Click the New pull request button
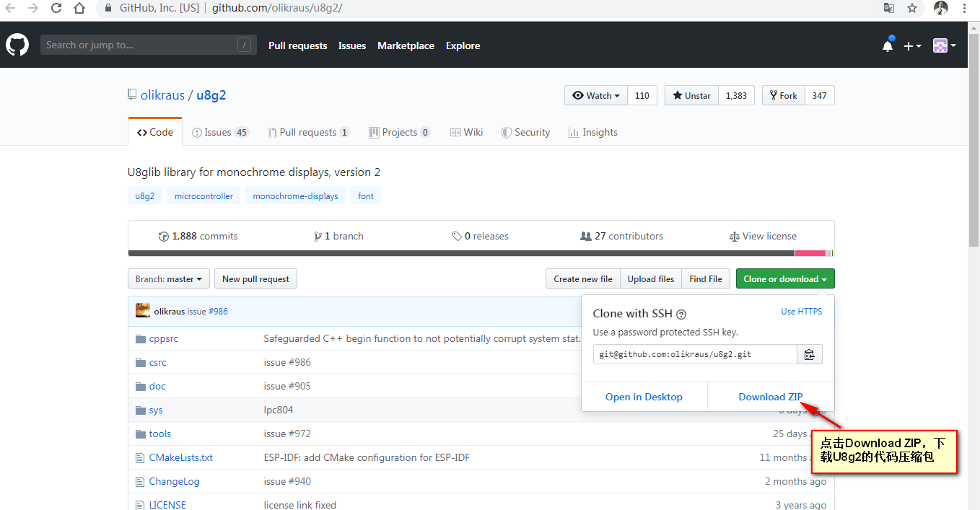This screenshot has height=510, width=980. pyautogui.click(x=255, y=279)
